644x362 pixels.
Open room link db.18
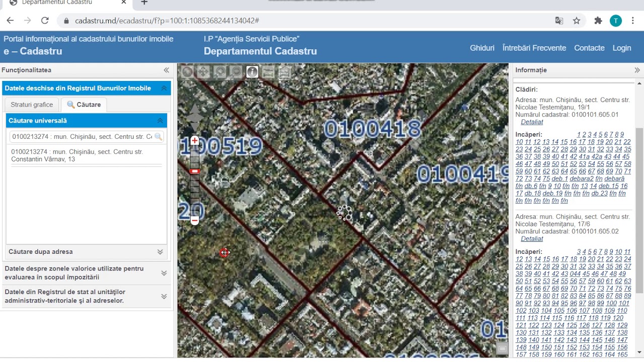[532, 194]
